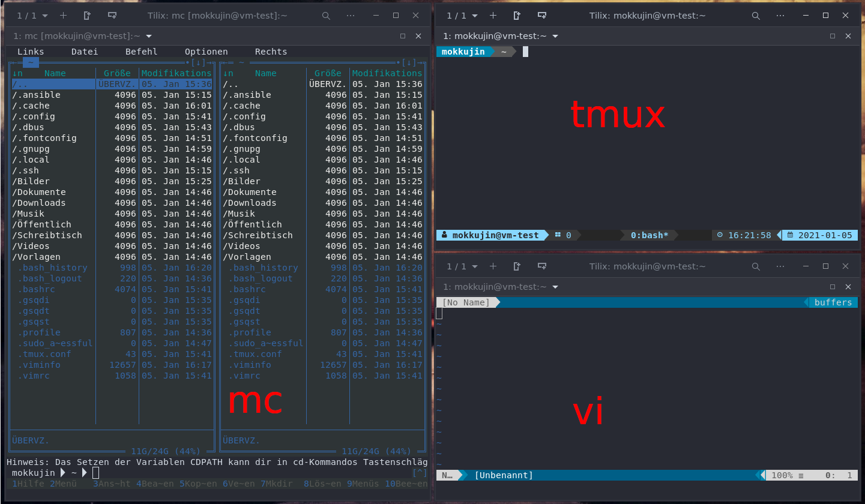Open the 1 / 1 session switcher in vi window
Viewport: 865px width, 504px height.
[x=462, y=266]
